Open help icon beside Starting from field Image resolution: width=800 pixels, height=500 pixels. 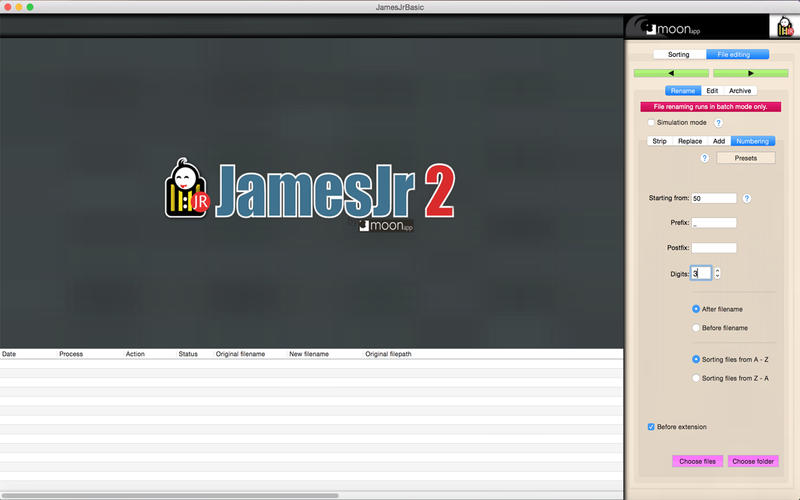(x=746, y=198)
